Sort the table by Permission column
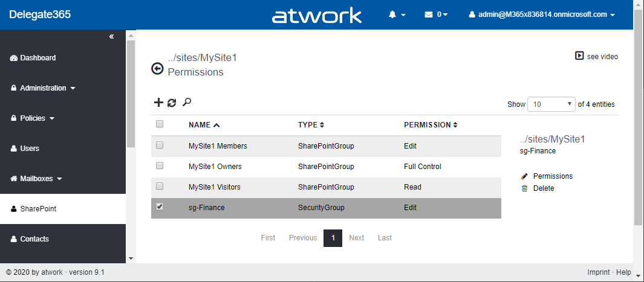Viewport: 644px width, 282px height. tap(431, 125)
